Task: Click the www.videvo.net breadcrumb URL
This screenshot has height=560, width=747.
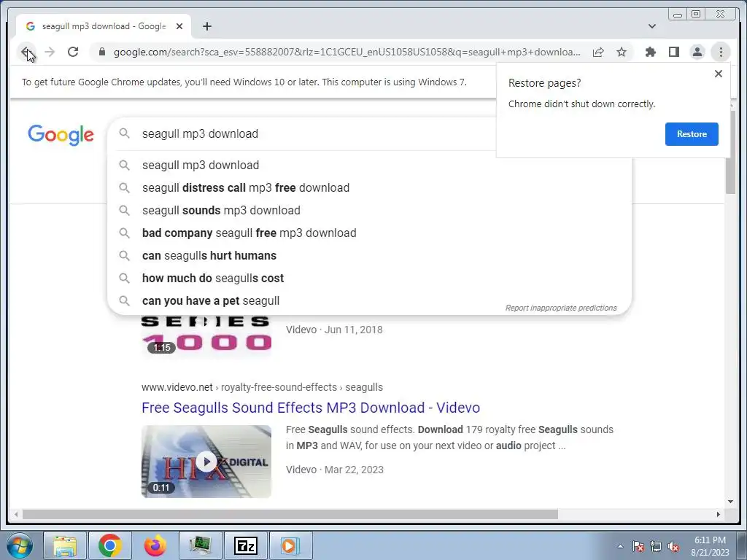Action: click(262, 387)
